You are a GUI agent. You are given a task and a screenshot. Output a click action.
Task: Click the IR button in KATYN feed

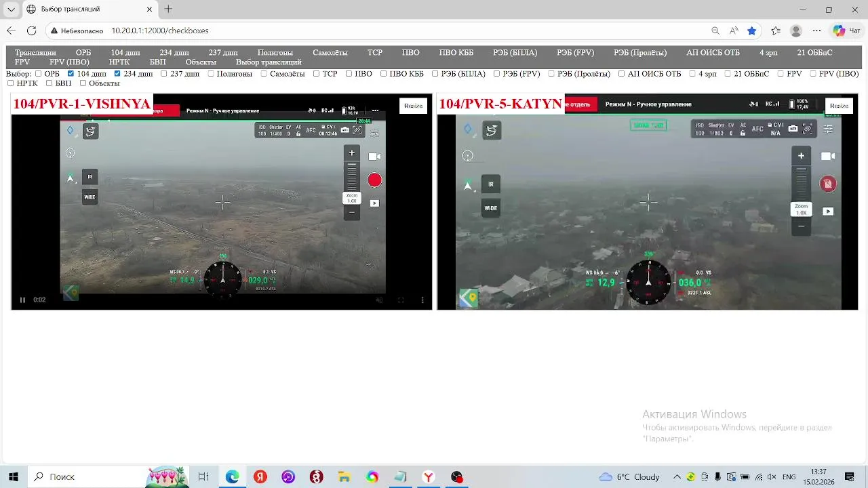(x=490, y=184)
